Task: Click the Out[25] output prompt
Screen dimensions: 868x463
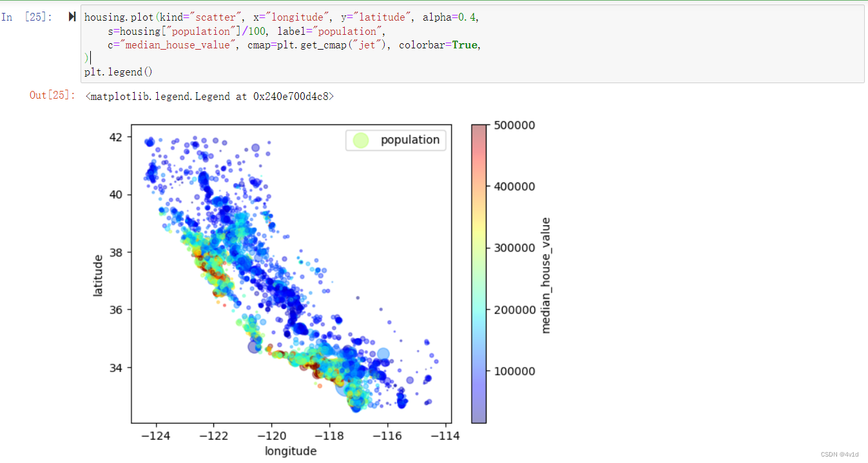Action: point(53,95)
